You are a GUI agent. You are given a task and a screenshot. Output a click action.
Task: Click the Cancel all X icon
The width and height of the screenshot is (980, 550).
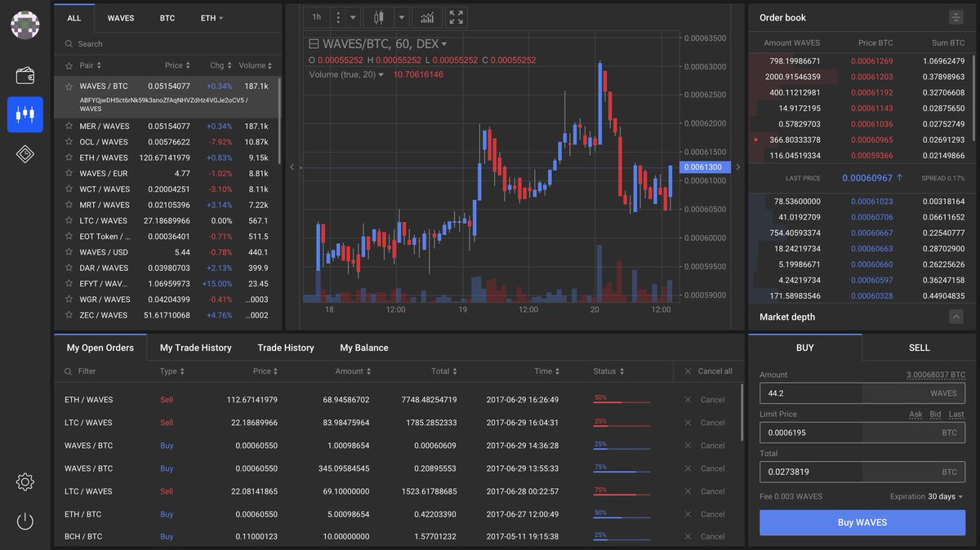click(x=687, y=371)
